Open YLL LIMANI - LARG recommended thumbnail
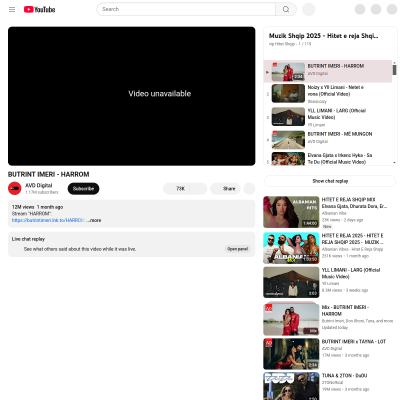400x400 pixels. click(291, 282)
